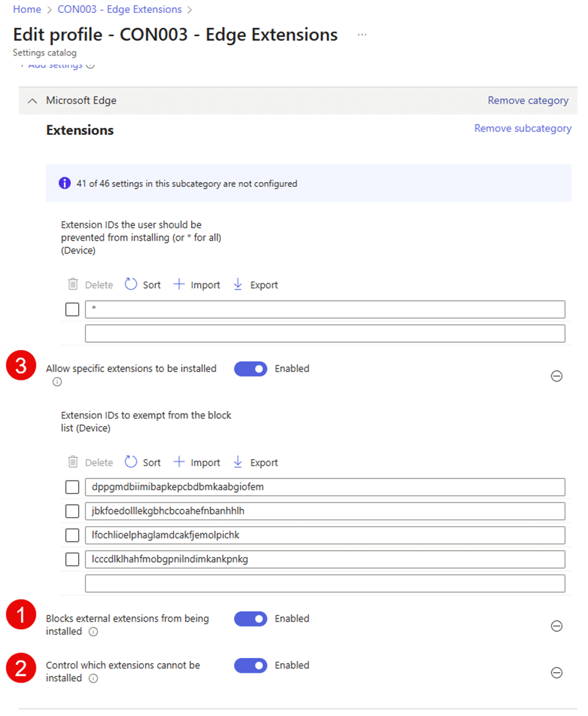Click the minus icon for 'Blocks external extensions'
The image size is (588, 716).
coord(556,626)
